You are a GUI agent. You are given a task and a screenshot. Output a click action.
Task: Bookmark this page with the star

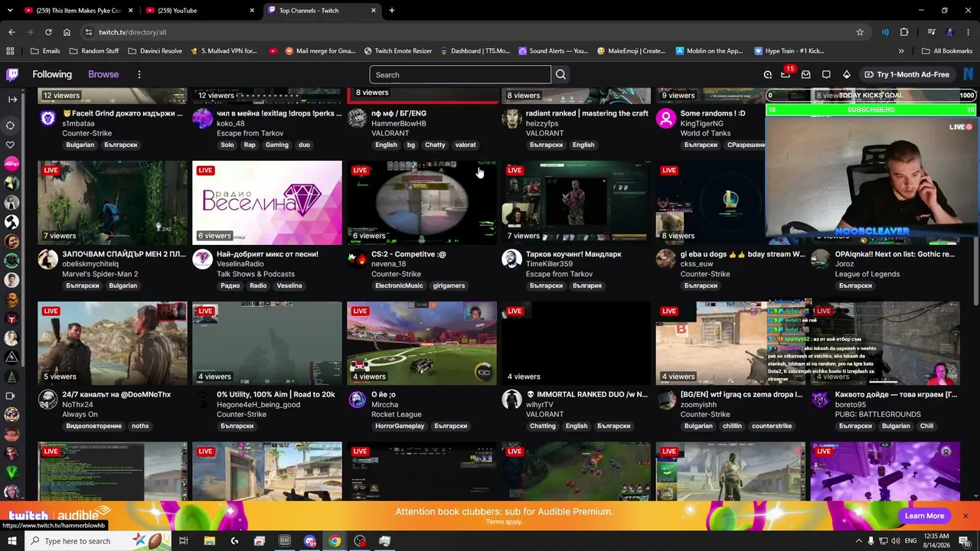pos(860,32)
